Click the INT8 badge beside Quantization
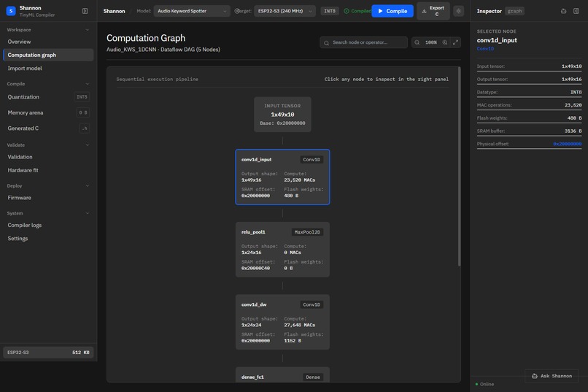This screenshot has width=588, height=392. [x=82, y=97]
